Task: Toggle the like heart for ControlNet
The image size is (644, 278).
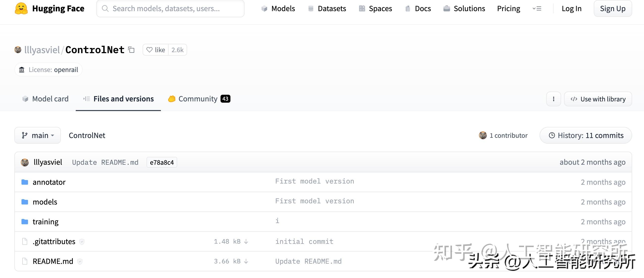Action: [x=149, y=50]
